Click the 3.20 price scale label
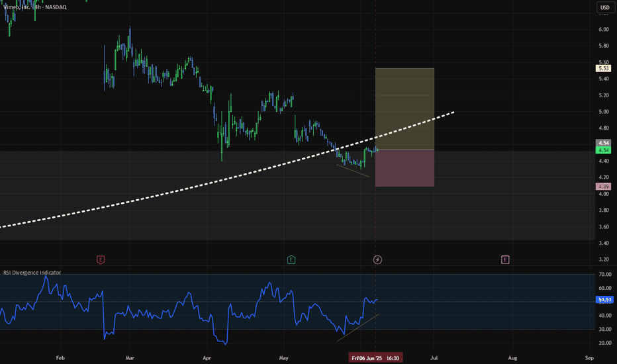Viewport: 617px width, 364px height. (x=604, y=259)
